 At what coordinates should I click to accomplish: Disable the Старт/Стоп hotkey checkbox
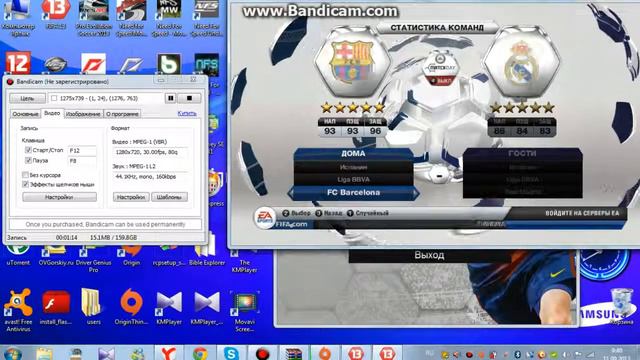click(x=28, y=150)
